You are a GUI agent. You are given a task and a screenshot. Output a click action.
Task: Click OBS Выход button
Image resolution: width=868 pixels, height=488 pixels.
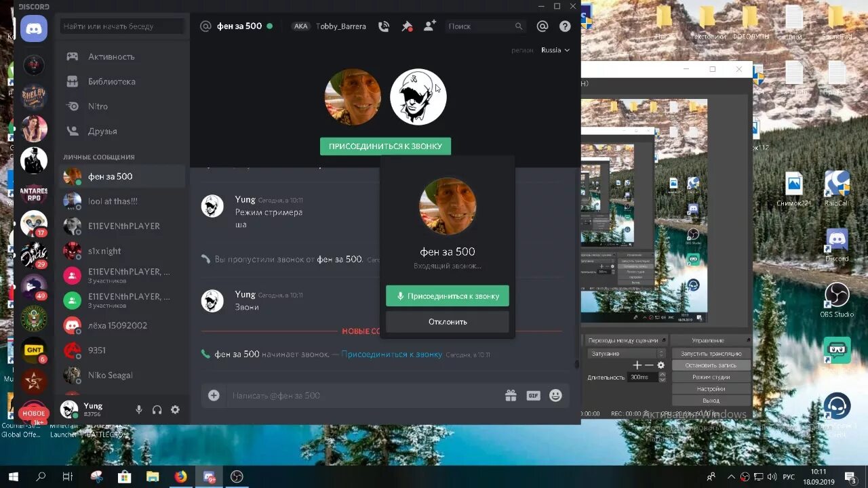tap(711, 401)
